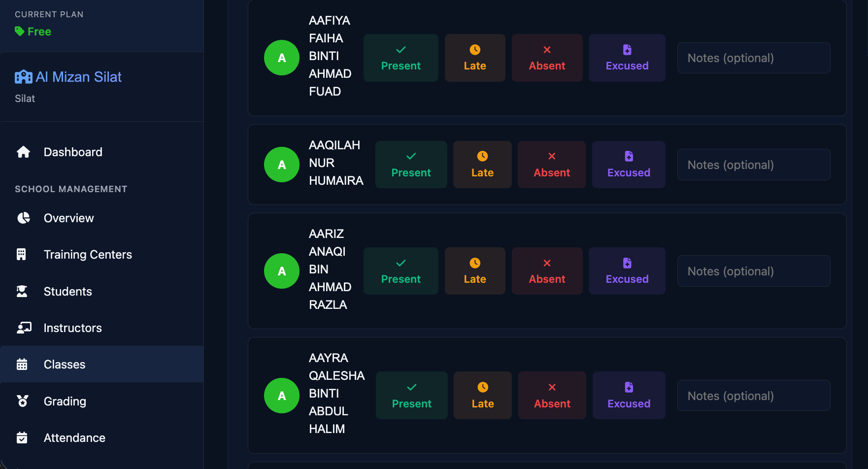The image size is (868, 469).
Task: Set Aaqilah Nur Humaira to Excused
Action: click(x=629, y=165)
